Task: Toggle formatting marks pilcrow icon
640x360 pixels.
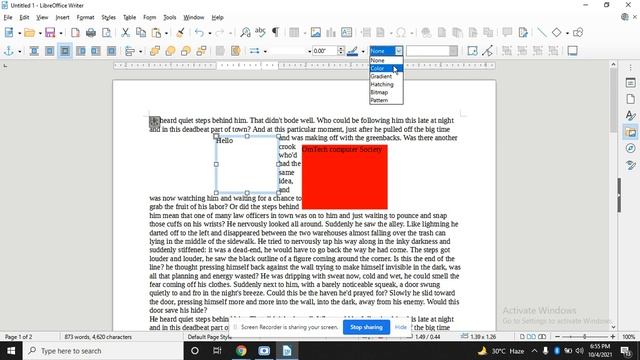Action: (x=276, y=33)
